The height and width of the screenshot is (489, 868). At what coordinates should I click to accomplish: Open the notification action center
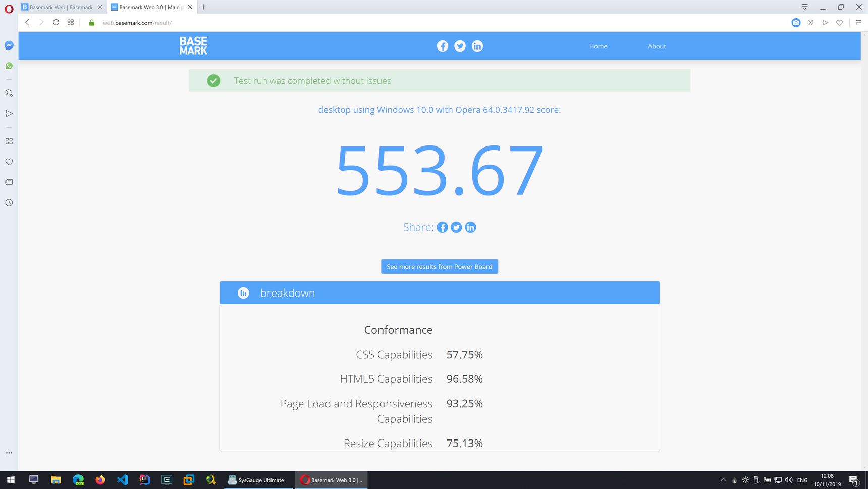[854, 480]
